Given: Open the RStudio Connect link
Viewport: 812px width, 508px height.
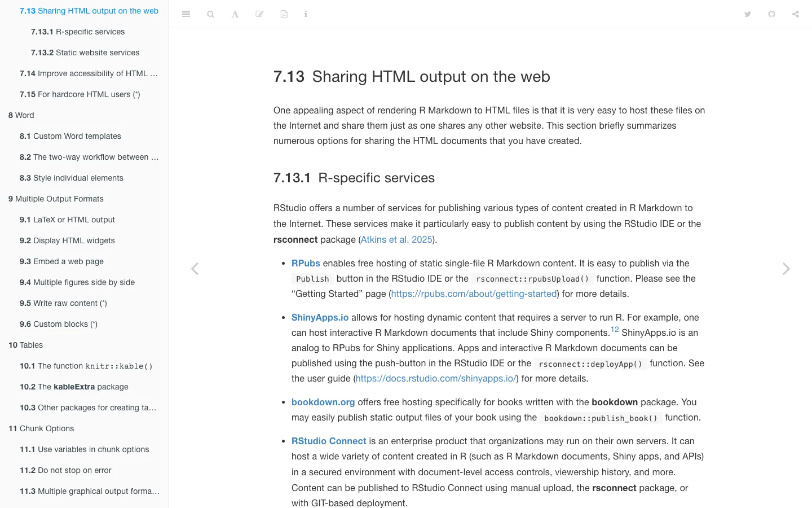Looking at the screenshot, I should [x=329, y=441].
